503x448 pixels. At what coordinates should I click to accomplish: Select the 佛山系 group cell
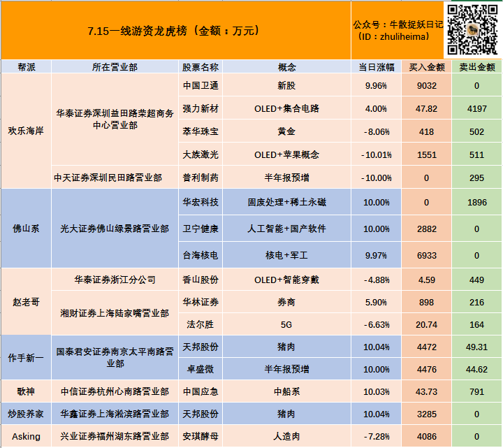tap(26, 229)
